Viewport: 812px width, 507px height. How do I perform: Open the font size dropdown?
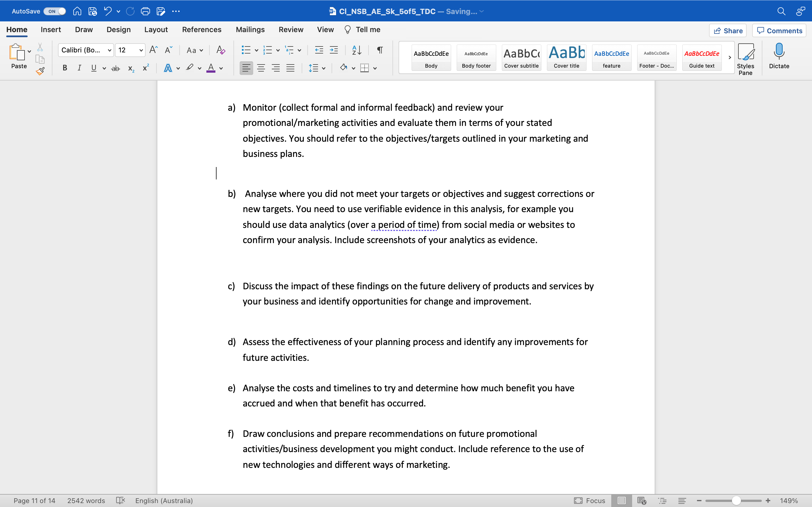coord(141,50)
